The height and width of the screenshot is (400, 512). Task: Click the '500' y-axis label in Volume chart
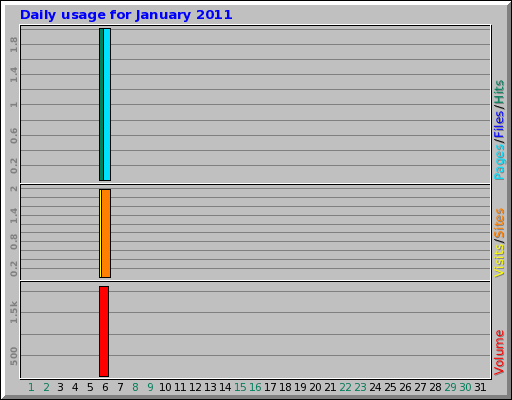click(x=14, y=356)
